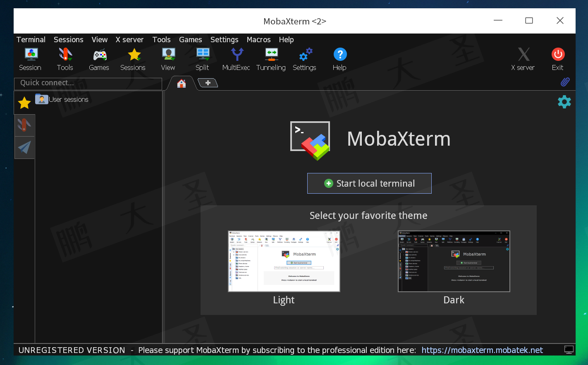Click the Light theme label
Image resolution: width=588 pixels, height=365 pixels.
pyautogui.click(x=284, y=300)
